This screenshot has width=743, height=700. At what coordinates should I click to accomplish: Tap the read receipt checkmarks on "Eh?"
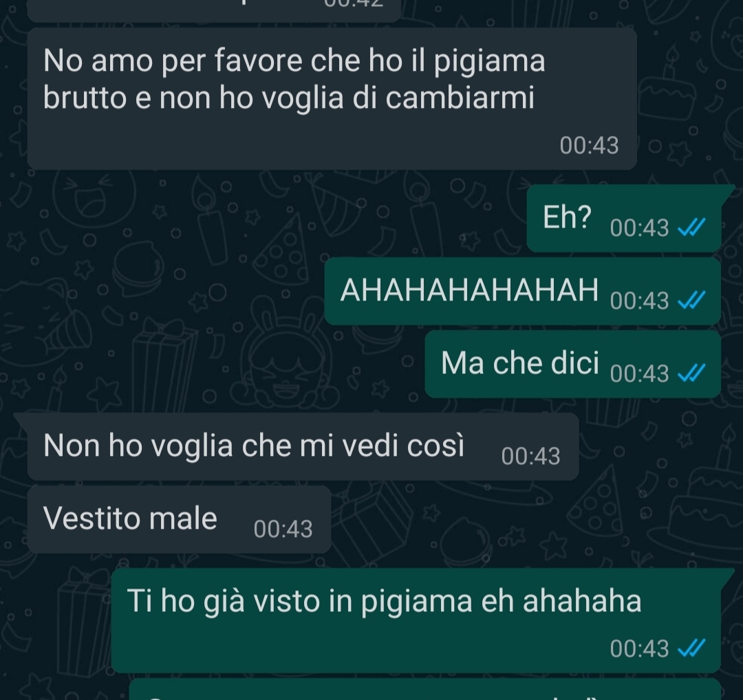[691, 228]
